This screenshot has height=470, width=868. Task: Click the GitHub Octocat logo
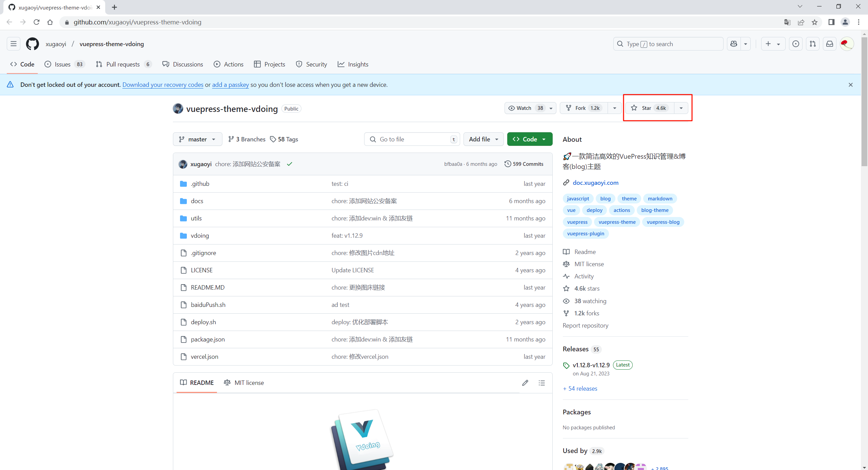[33, 44]
